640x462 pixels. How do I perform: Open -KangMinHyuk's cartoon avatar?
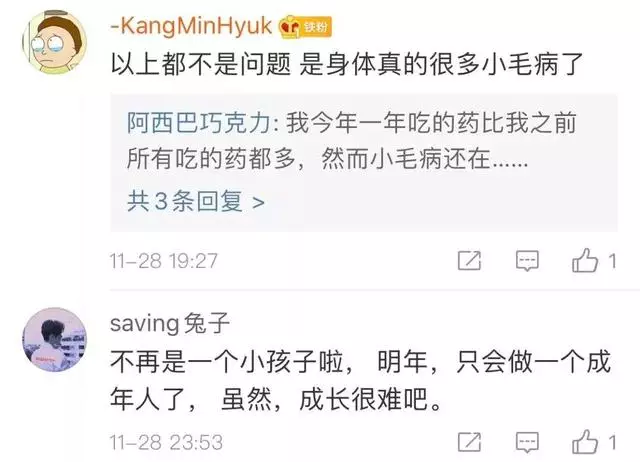pyautogui.click(x=55, y=42)
